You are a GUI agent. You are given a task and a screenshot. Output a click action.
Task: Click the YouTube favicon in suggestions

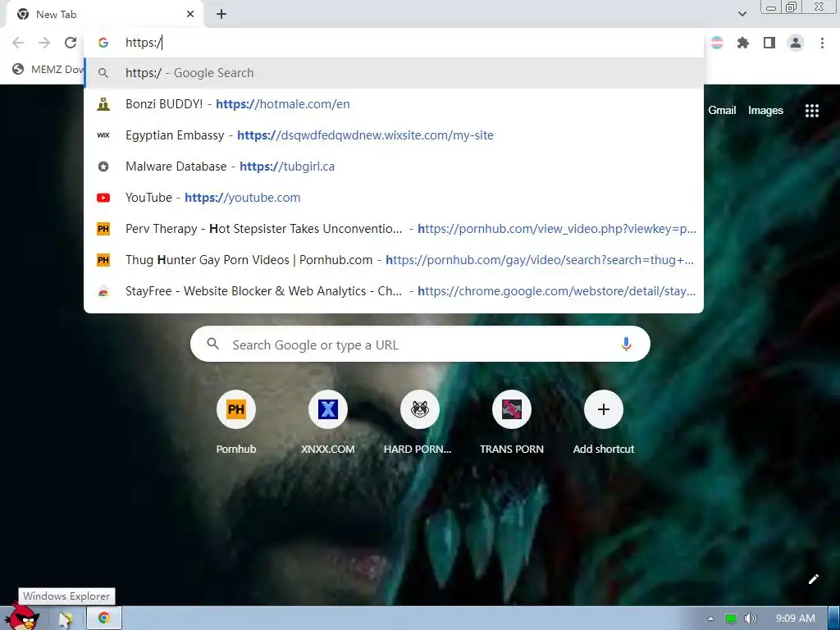103,198
